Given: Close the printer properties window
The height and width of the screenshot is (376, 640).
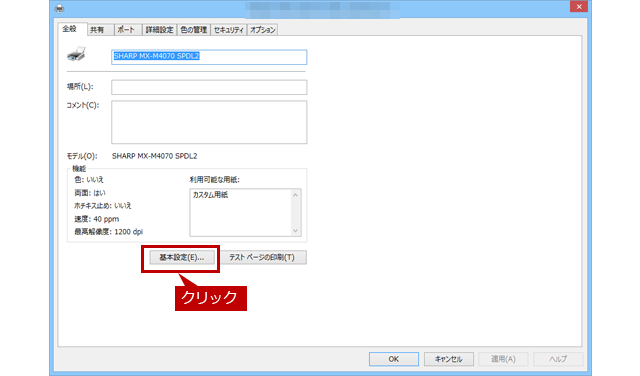Looking at the screenshot, I should tap(579, 7).
